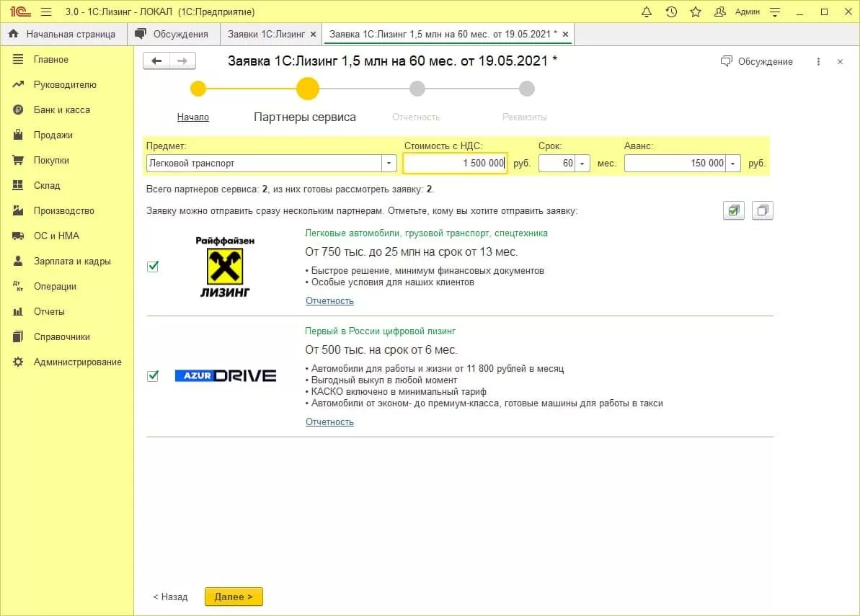Viewport: 860px width, 616px height.
Task: Close the Заявки 1С:Лизинг tab
Action: 313,34
